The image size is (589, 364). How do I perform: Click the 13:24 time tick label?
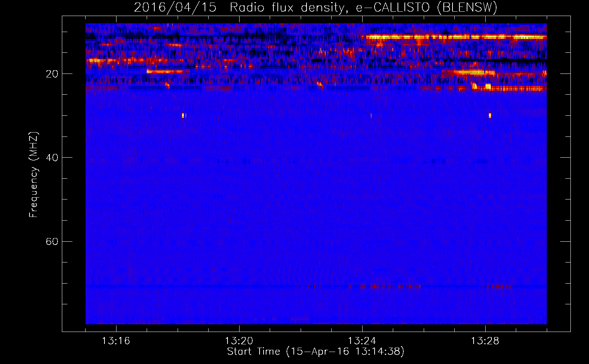[362, 341]
